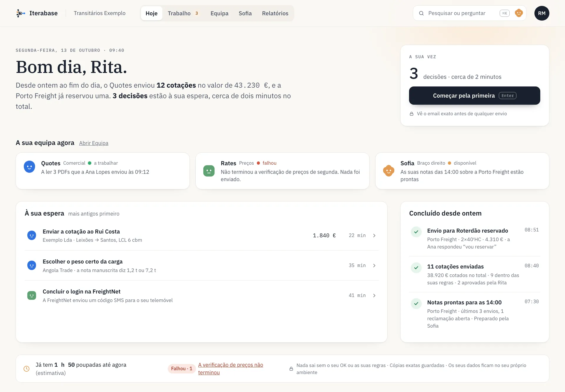Open the Abrir Equipa link
Screen dimensions: 565x392
pos(94,143)
